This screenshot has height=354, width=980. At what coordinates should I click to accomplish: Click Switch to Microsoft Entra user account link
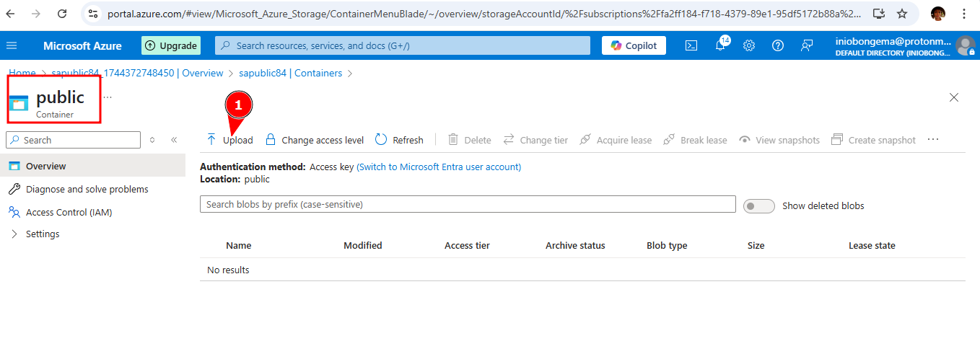[x=439, y=167]
